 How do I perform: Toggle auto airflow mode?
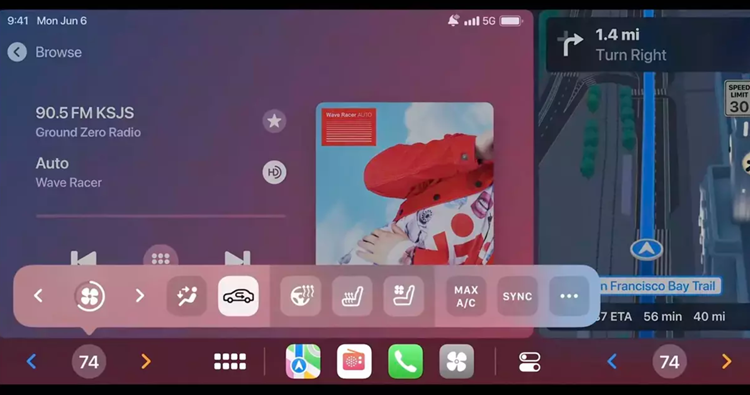[187, 296]
